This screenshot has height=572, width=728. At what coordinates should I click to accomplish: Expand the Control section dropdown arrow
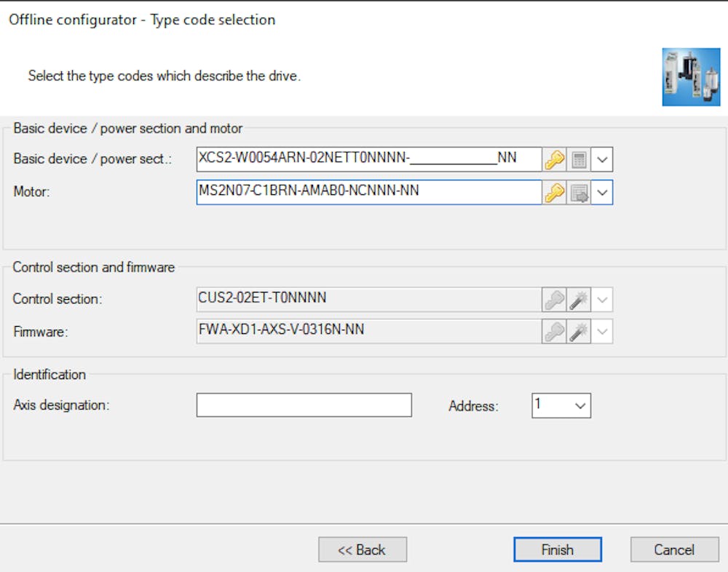click(602, 298)
